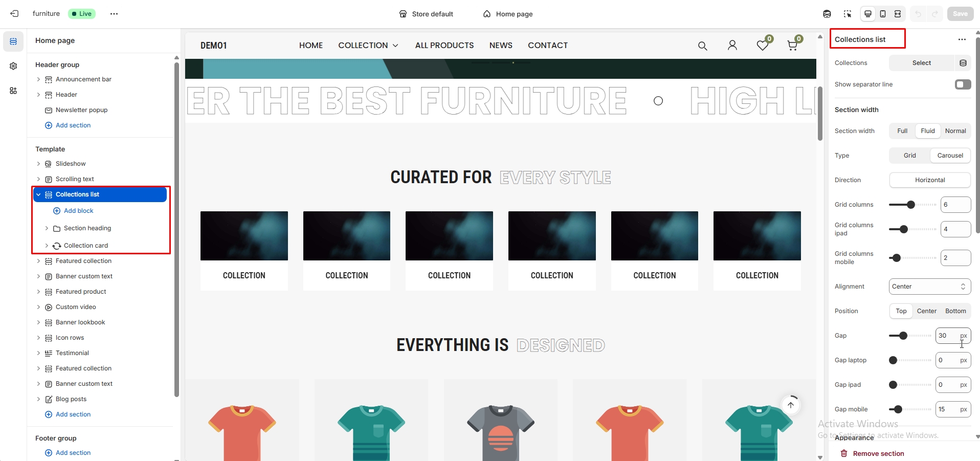This screenshot has width=980, height=461.
Task: Click the scroll-to-top arrow button
Action: click(x=790, y=405)
